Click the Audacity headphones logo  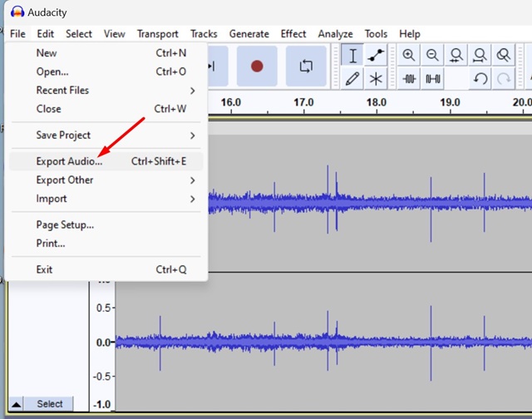[17, 12]
